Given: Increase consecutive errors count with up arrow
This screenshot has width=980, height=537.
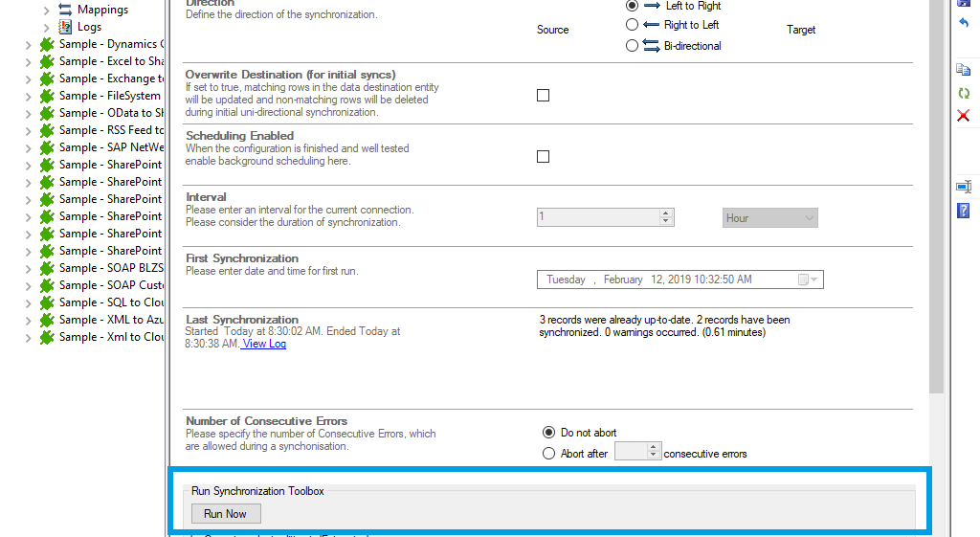Looking at the screenshot, I should pos(653,447).
